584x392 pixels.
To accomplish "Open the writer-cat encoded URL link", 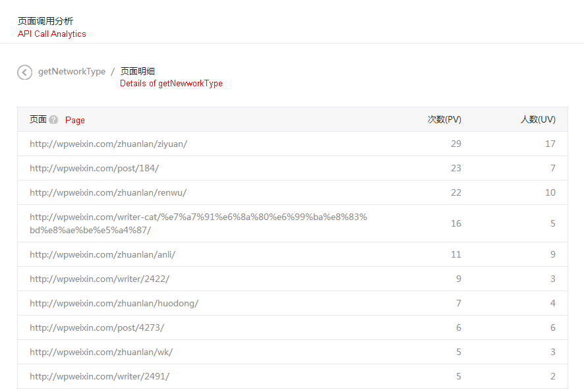I will tap(198, 223).
